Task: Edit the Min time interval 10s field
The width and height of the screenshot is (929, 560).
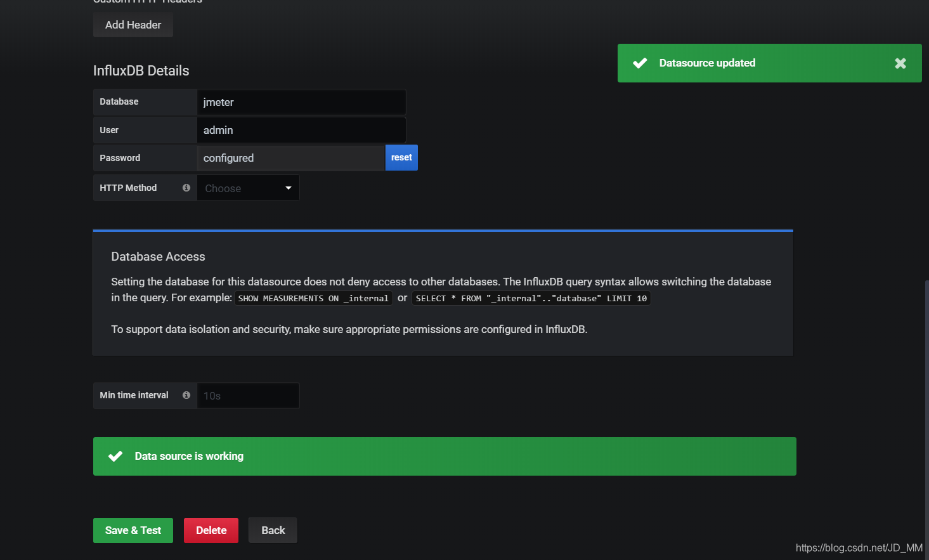Action: pos(248,396)
